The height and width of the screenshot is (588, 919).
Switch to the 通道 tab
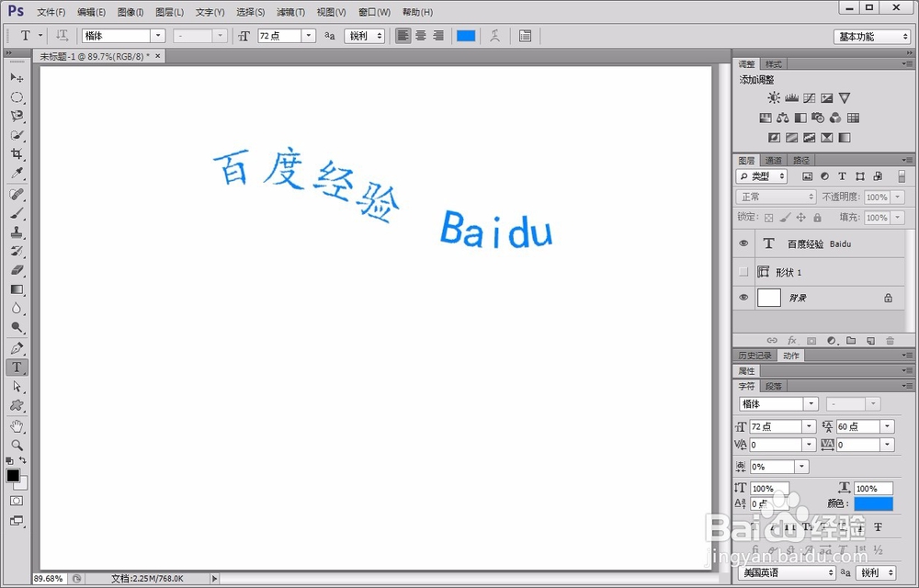[x=774, y=160]
